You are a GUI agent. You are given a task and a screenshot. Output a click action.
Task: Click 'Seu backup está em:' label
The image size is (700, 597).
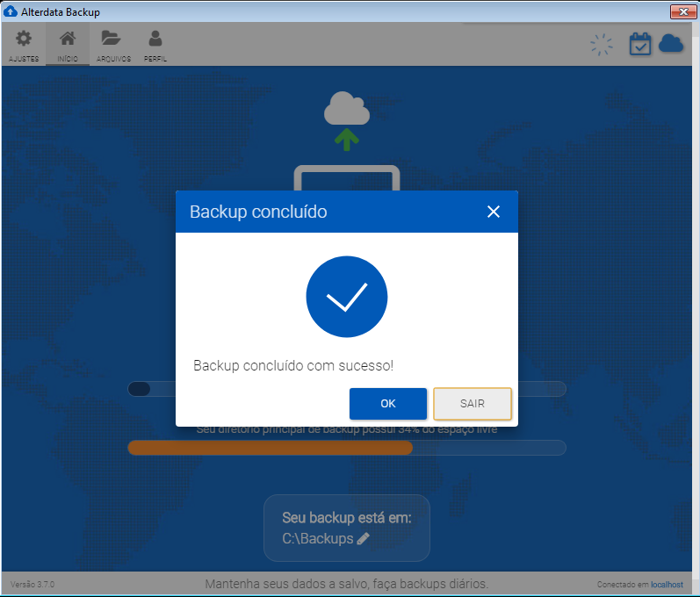tap(346, 518)
